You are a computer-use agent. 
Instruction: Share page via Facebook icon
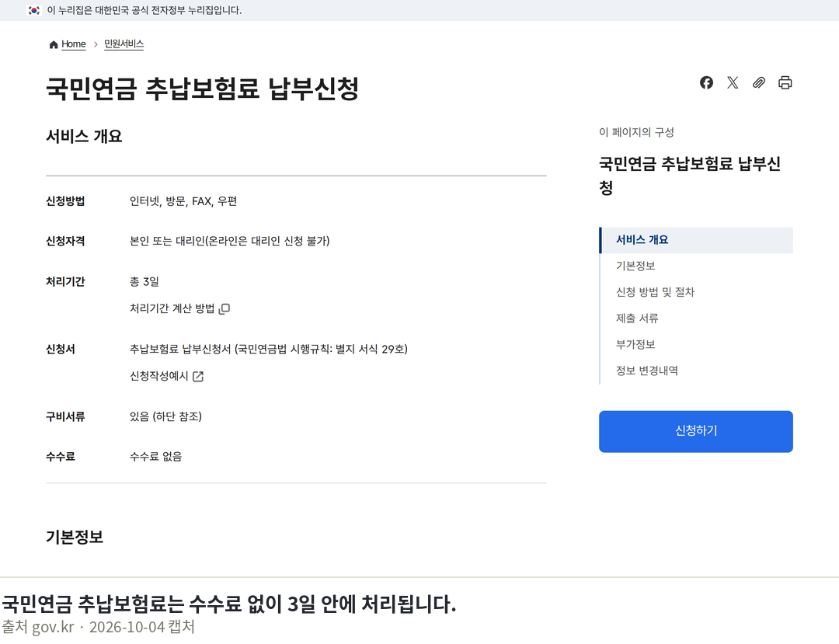pos(706,82)
